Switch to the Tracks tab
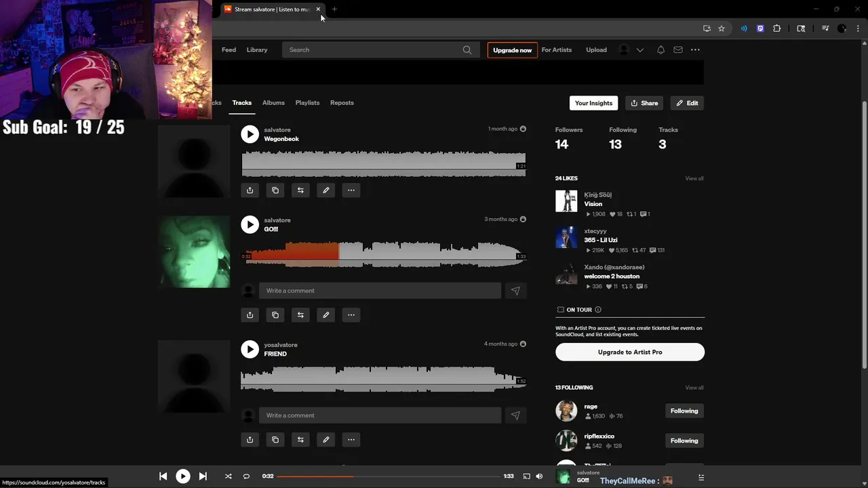868x488 pixels. pyautogui.click(x=242, y=103)
